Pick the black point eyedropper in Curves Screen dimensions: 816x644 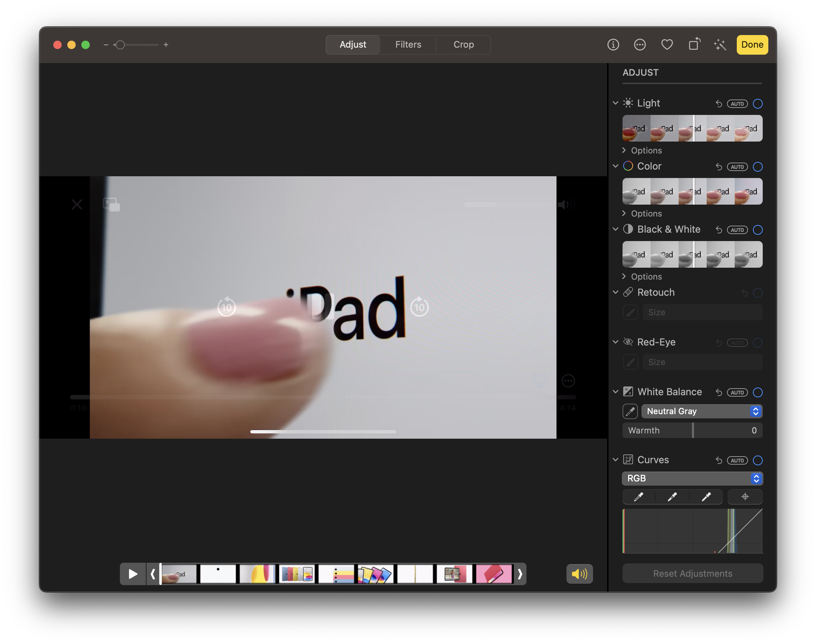638,497
